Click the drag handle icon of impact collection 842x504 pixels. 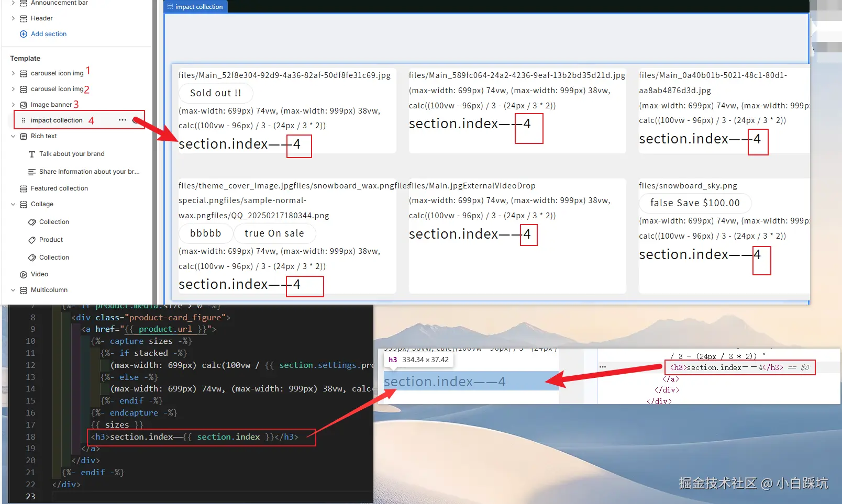(24, 120)
